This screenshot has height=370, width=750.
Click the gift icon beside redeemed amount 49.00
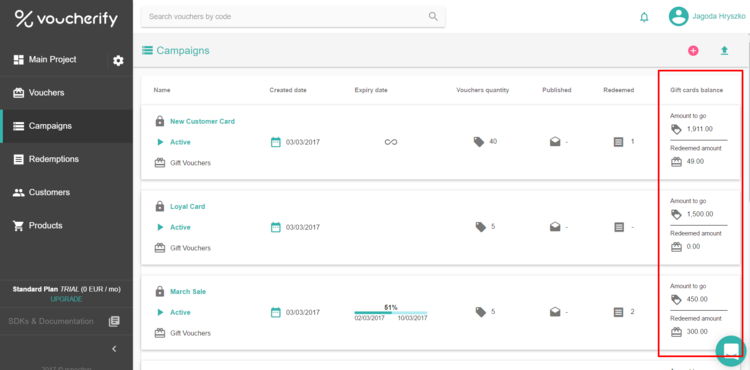tap(676, 162)
